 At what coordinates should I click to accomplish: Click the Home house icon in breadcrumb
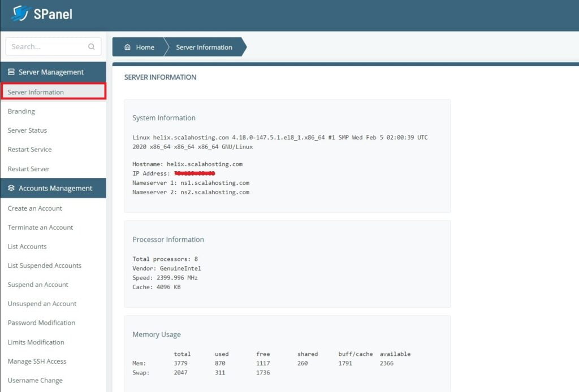click(129, 47)
